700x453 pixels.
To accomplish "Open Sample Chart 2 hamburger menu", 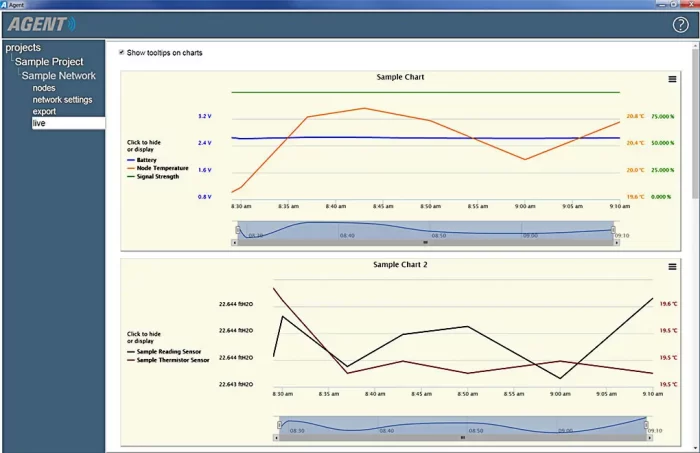I will (672, 267).
